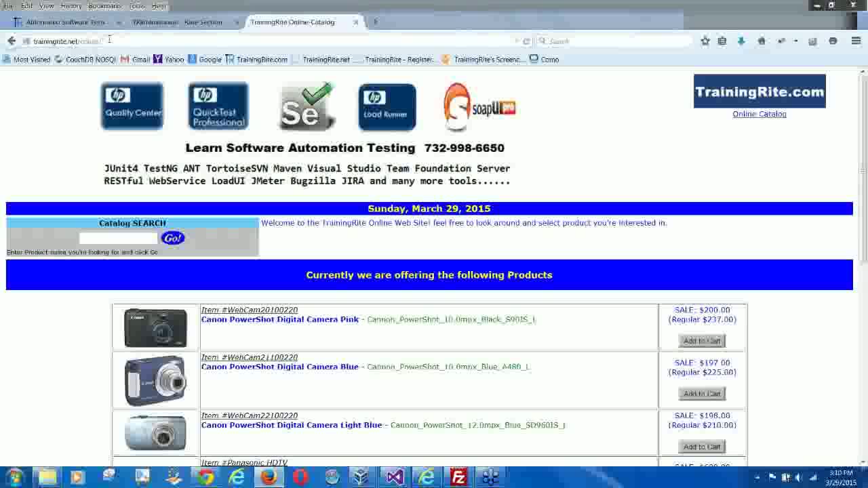Open the Tools menu
Screen dimensions: 868x488
137,5
